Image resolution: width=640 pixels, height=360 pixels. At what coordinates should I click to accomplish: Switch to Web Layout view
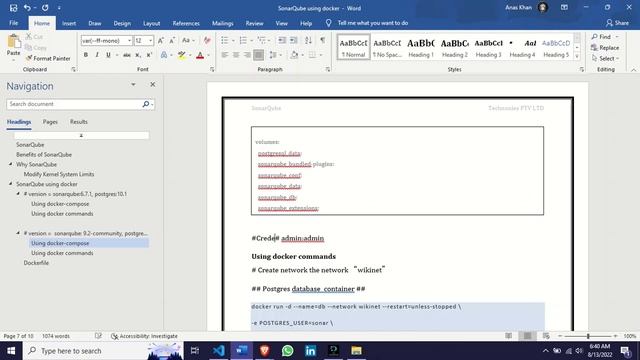tap(546, 336)
